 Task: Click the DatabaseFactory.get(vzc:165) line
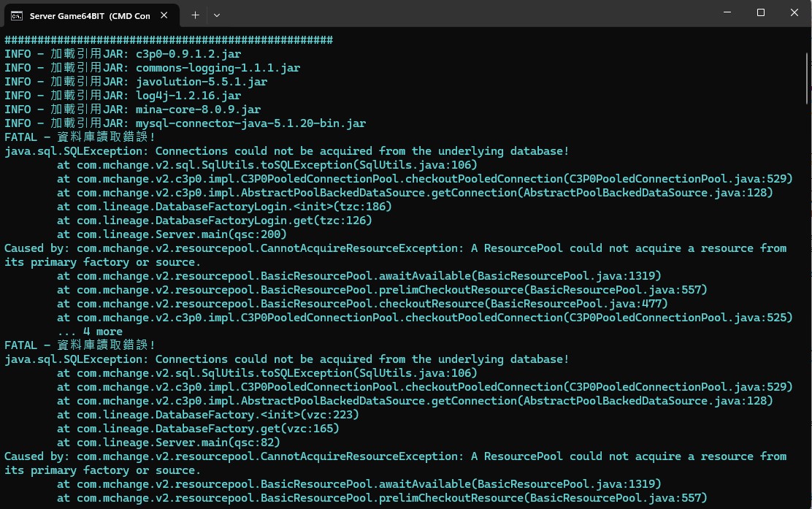[199, 429]
